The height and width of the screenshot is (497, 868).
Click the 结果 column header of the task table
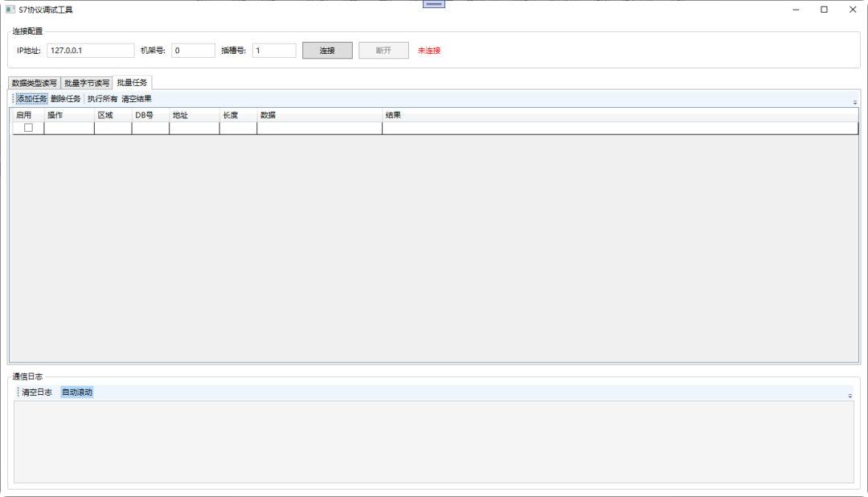(x=393, y=114)
